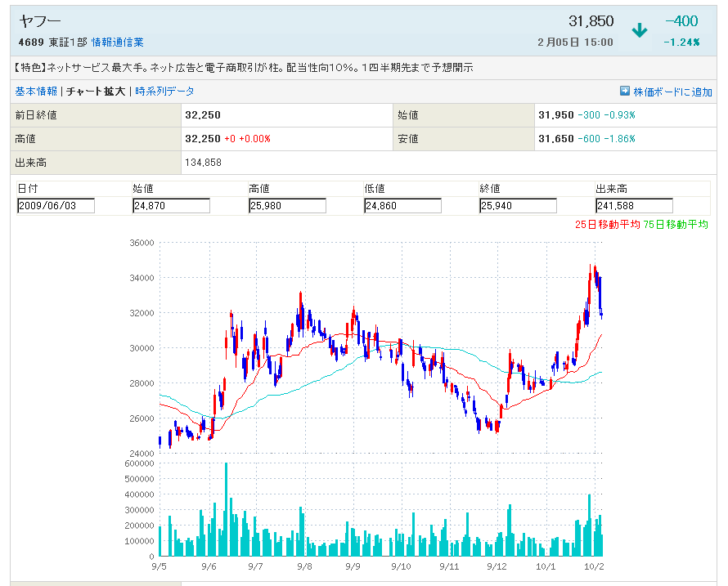Image resolution: width=728 pixels, height=586 pixels.
Task: Click the ヤフー company name heading
Action: [39, 22]
